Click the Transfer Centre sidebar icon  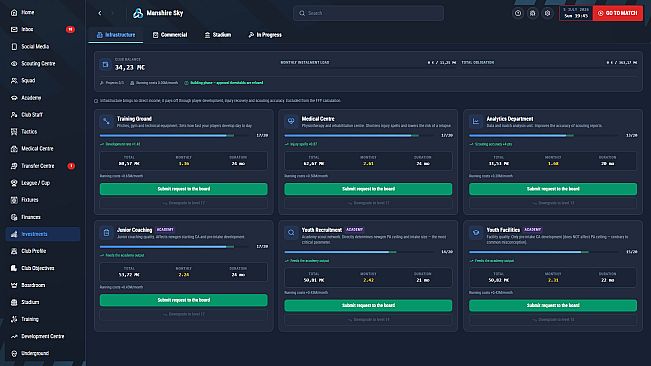[14, 166]
